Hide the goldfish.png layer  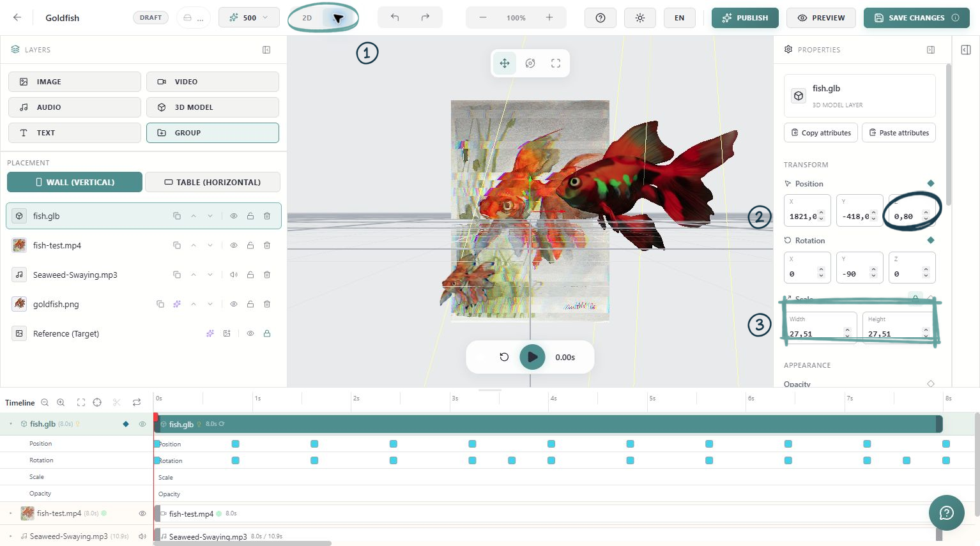click(234, 304)
